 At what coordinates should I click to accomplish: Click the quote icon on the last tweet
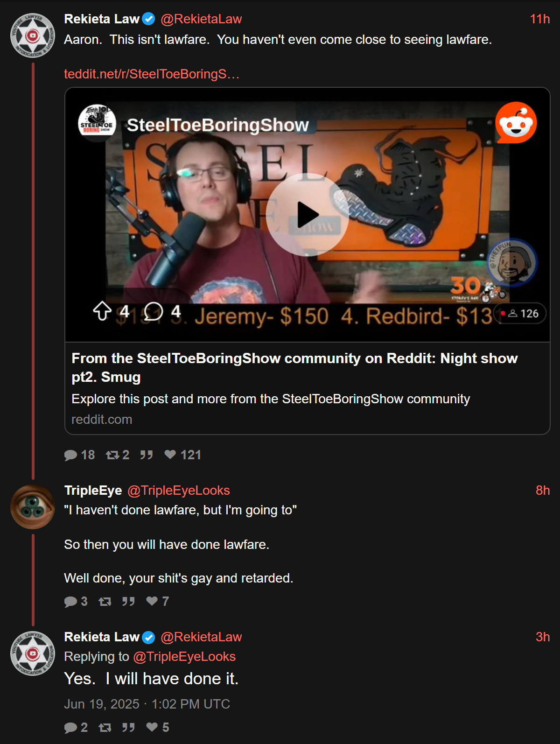pos(128,728)
